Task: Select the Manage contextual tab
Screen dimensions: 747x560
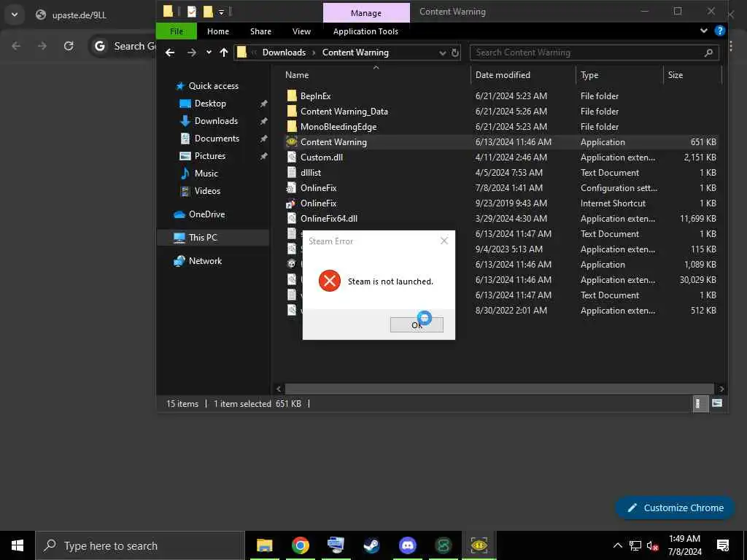Action: (x=366, y=13)
